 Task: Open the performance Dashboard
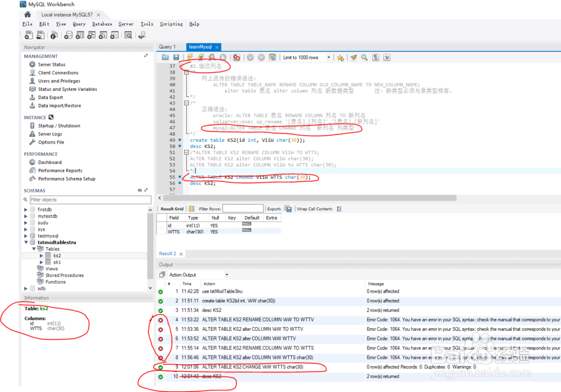coord(50,162)
